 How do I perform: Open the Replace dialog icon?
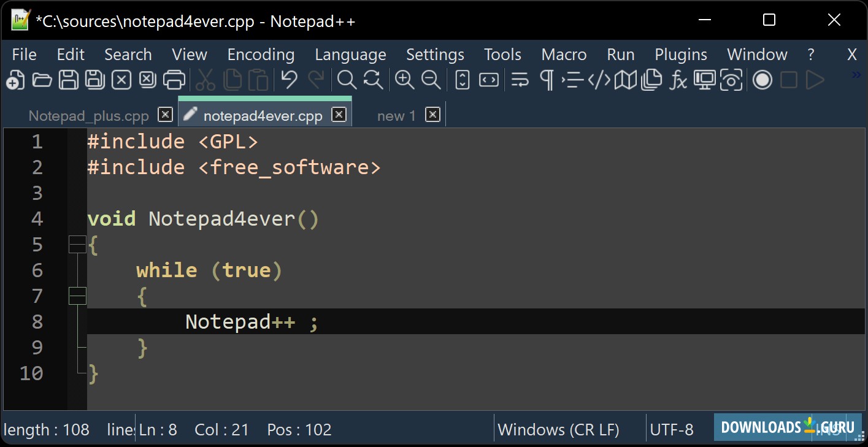[x=373, y=80]
